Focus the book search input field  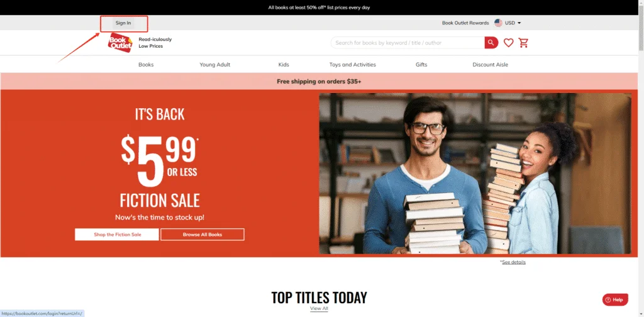coord(408,43)
